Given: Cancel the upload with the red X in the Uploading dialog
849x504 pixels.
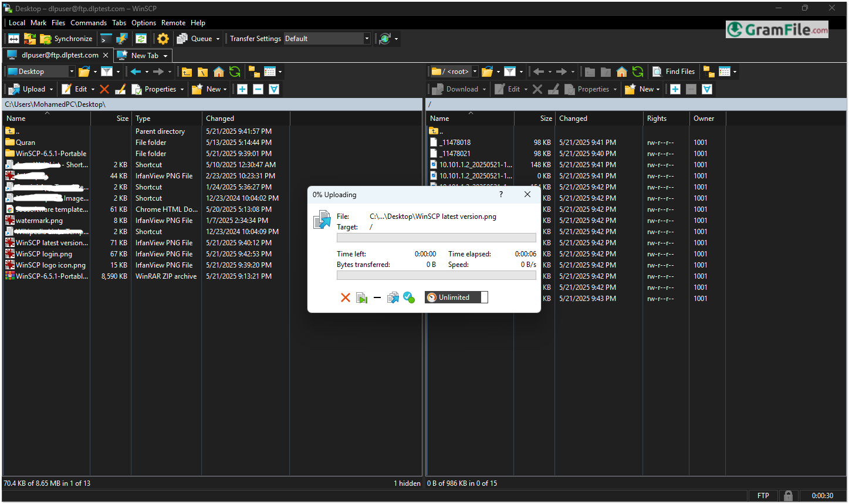Looking at the screenshot, I should tap(346, 297).
